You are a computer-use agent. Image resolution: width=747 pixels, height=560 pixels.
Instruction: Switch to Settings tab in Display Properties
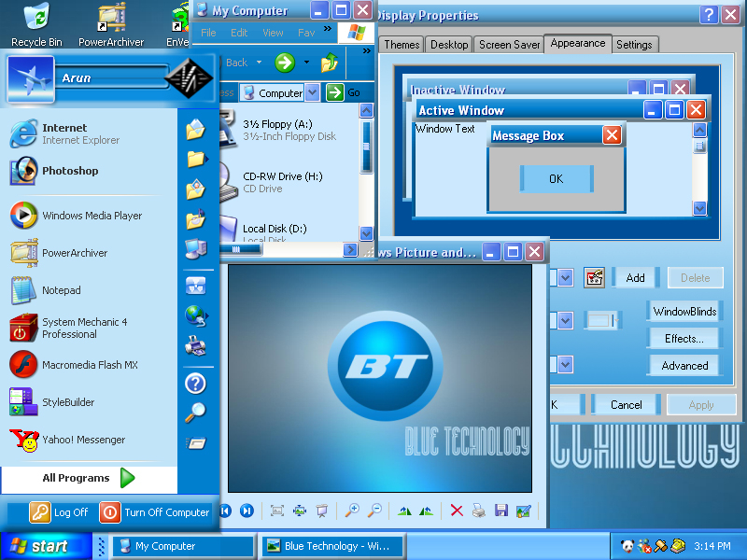[634, 44]
